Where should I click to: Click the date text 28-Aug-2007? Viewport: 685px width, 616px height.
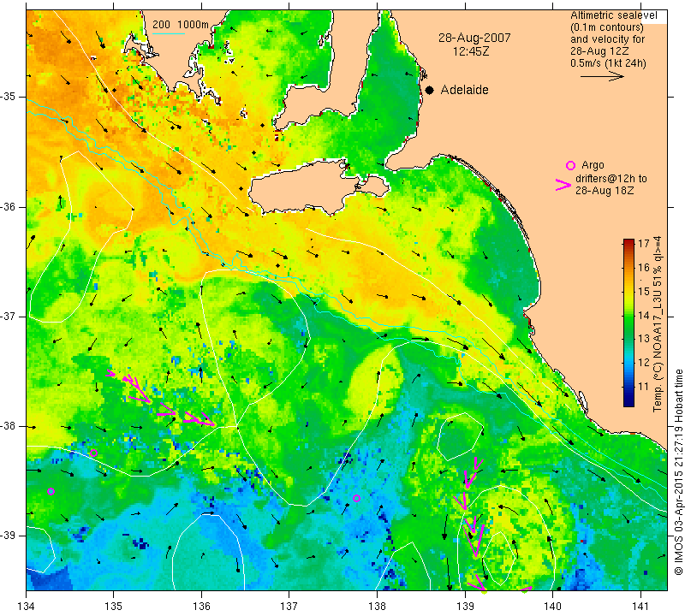pyautogui.click(x=474, y=38)
